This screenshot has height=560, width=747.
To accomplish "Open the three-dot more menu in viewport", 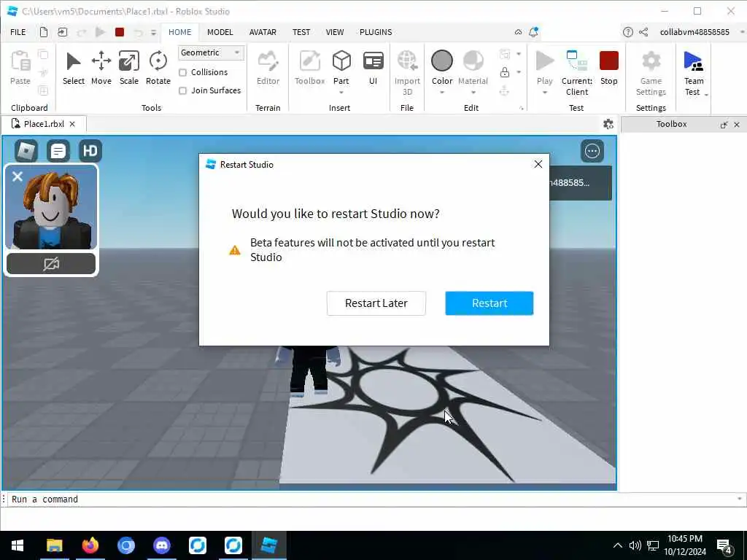I will [x=592, y=152].
